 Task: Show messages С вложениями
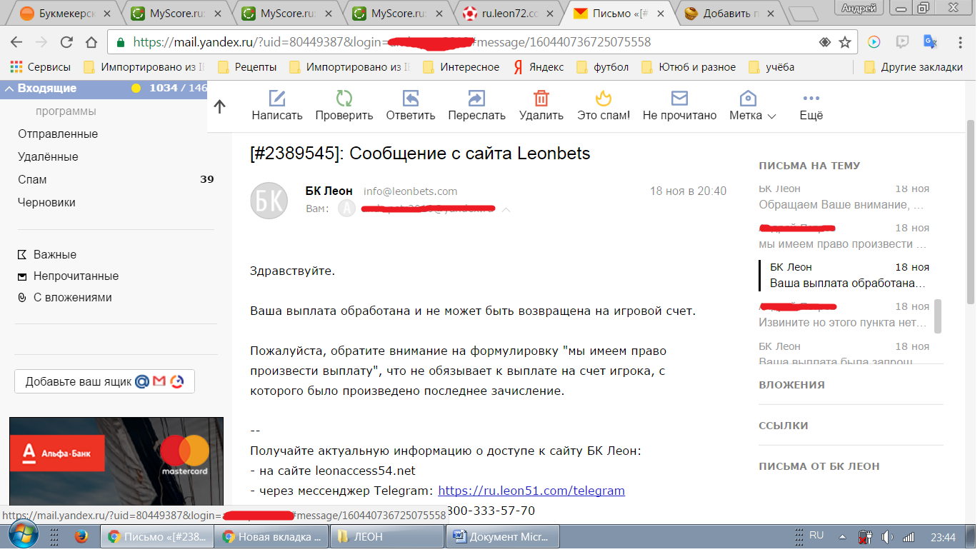coord(64,298)
